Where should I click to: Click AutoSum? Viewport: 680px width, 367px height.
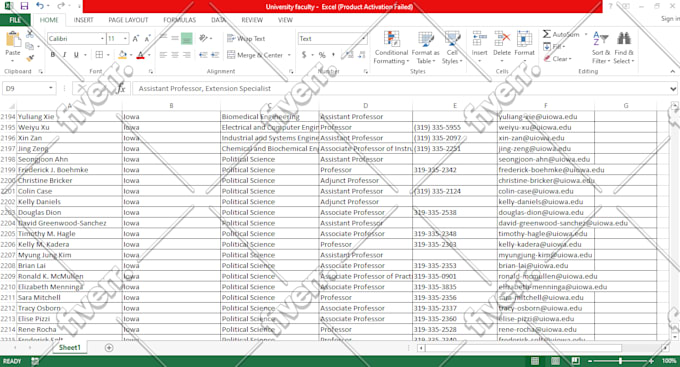(561, 34)
